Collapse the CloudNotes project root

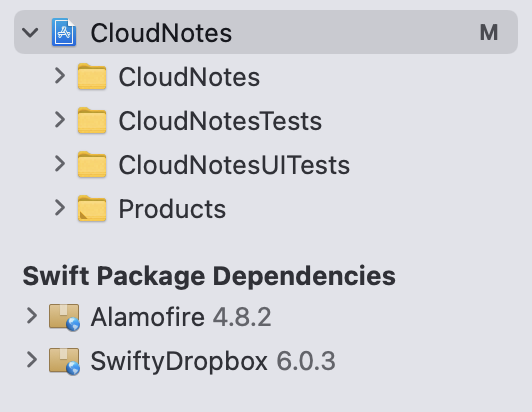[30, 33]
